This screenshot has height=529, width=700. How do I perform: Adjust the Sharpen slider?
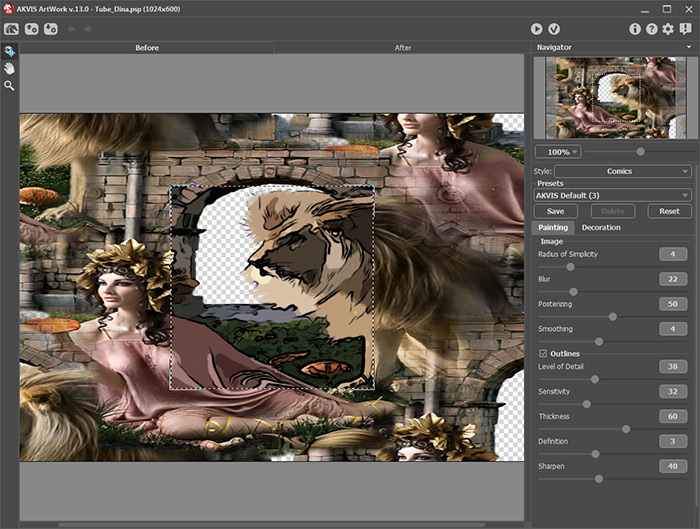(x=599, y=479)
